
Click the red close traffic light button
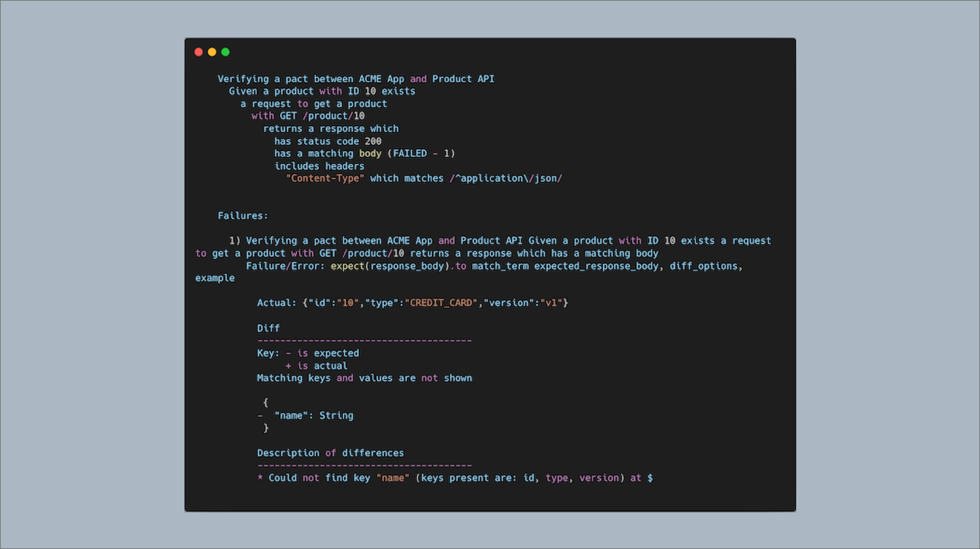pos(199,52)
